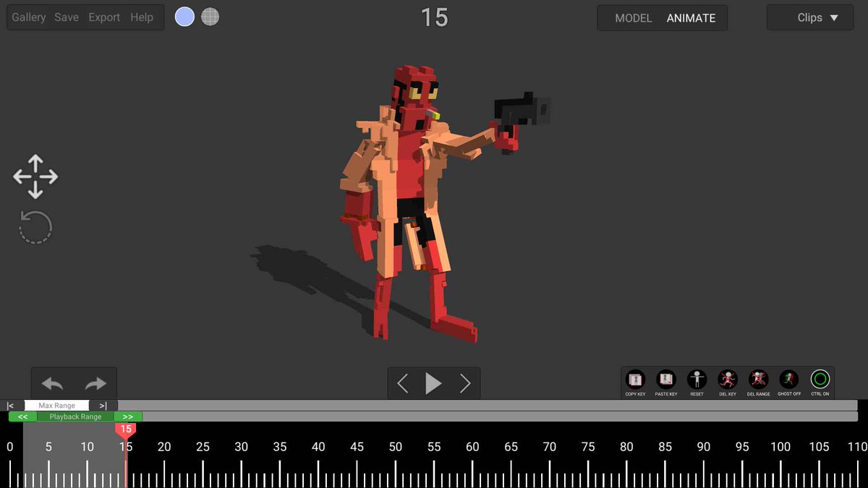The width and height of the screenshot is (868, 488).
Task: Toggle the GHOST OFF button
Action: (789, 382)
